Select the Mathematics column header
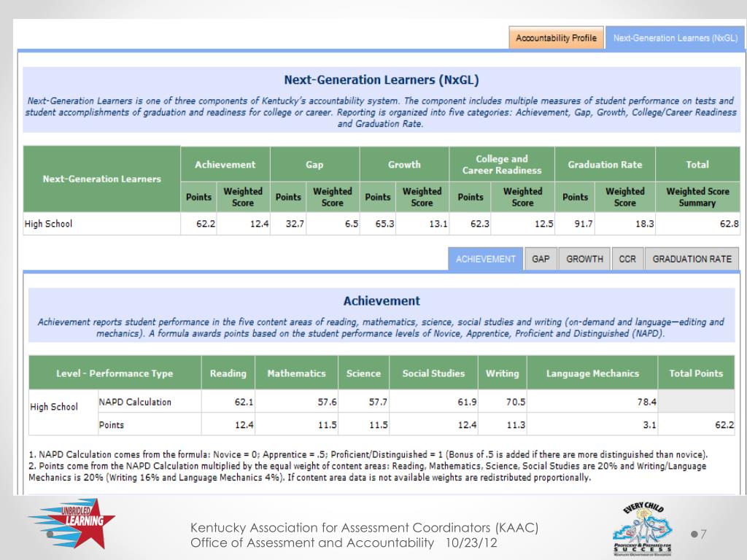 pyautogui.click(x=296, y=373)
